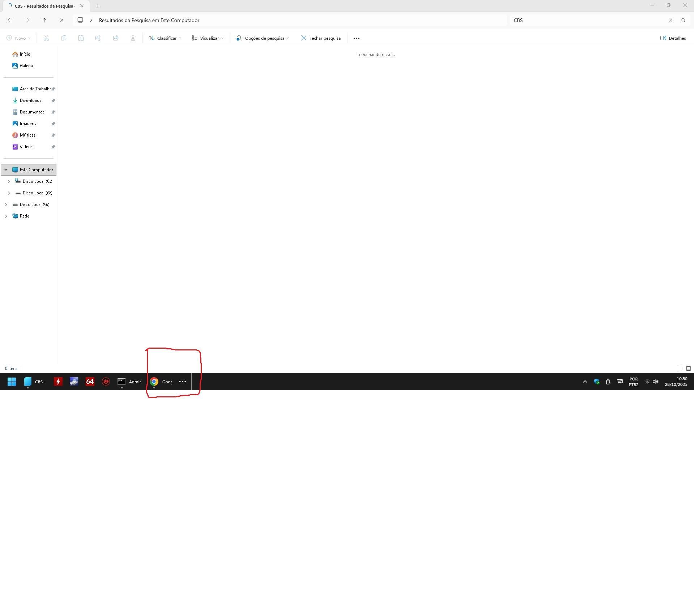700x603 pixels.
Task: Expand Disco Local (C:) tree node
Action: pyautogui.click(x=9, y=181)
